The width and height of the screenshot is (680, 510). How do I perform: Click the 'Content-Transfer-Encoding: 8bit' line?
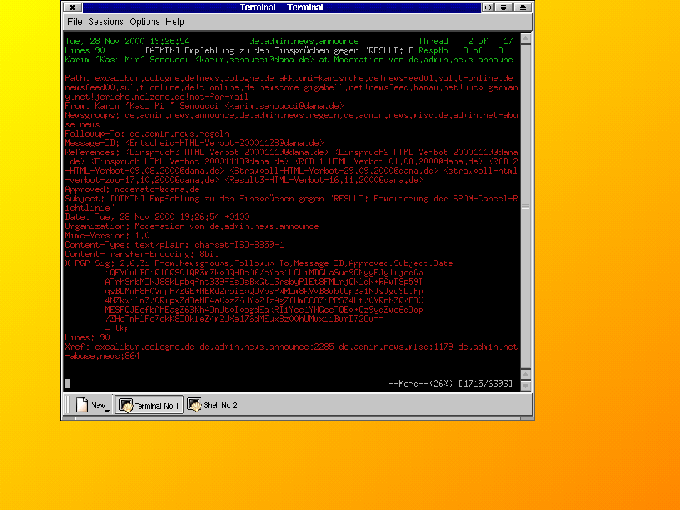pyautogui.click(x=142, y=254)
